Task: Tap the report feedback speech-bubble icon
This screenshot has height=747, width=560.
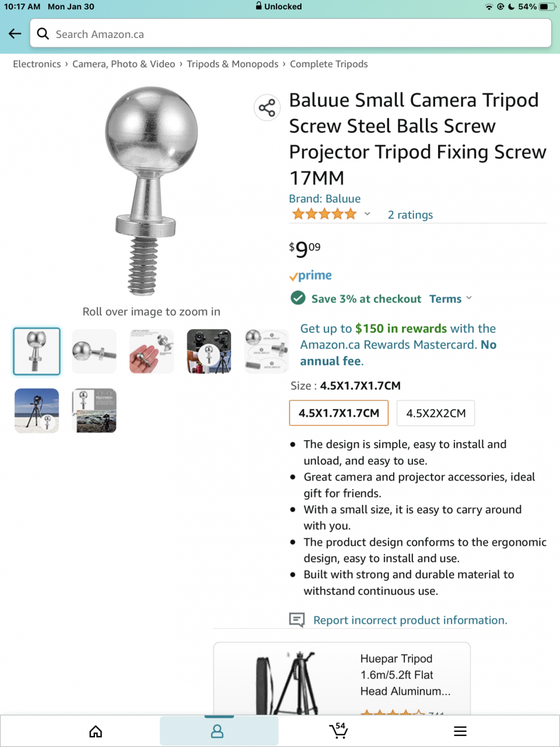Action: tap(297, 620)
